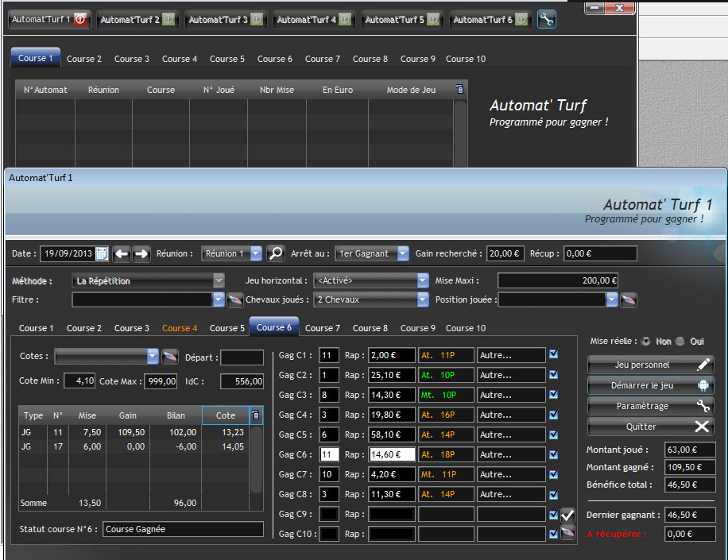Switch to the Course 4 tab in lower panel
The image size is (728, 560).
pyautogui.click(x=180, y=328)
